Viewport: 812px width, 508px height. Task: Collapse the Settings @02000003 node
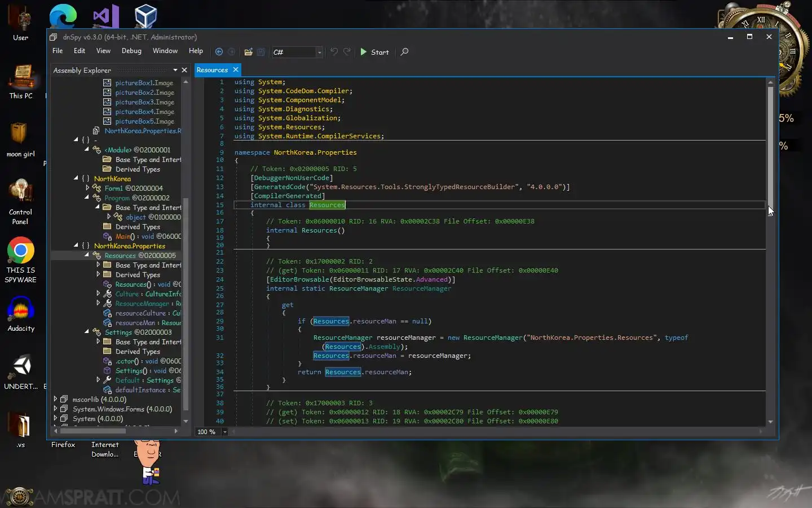87,332
